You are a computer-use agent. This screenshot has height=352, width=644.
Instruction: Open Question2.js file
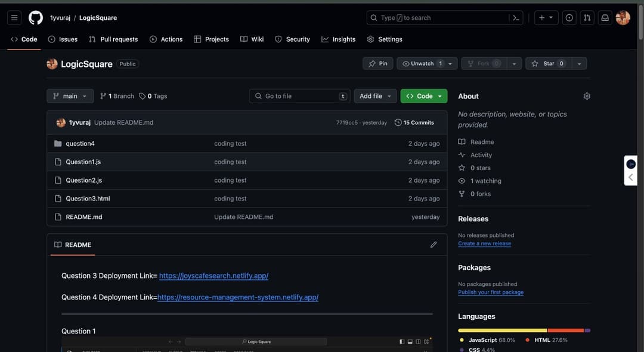click(84, 180)
